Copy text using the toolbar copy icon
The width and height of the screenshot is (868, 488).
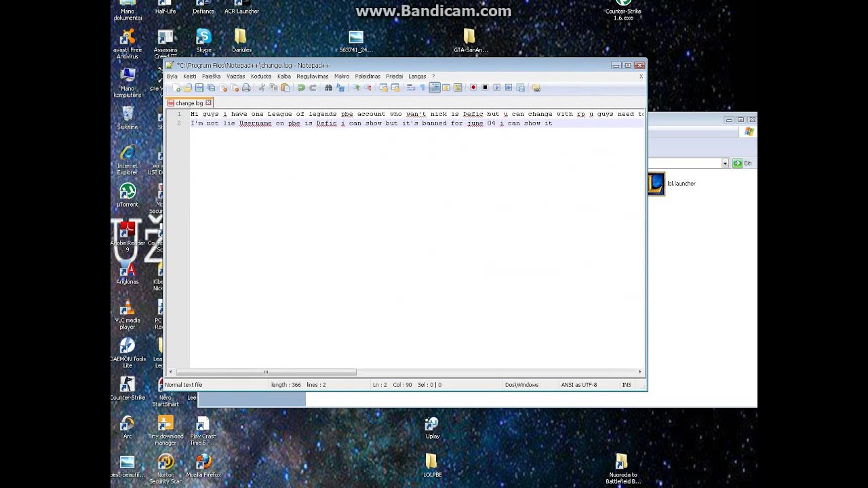273,87
